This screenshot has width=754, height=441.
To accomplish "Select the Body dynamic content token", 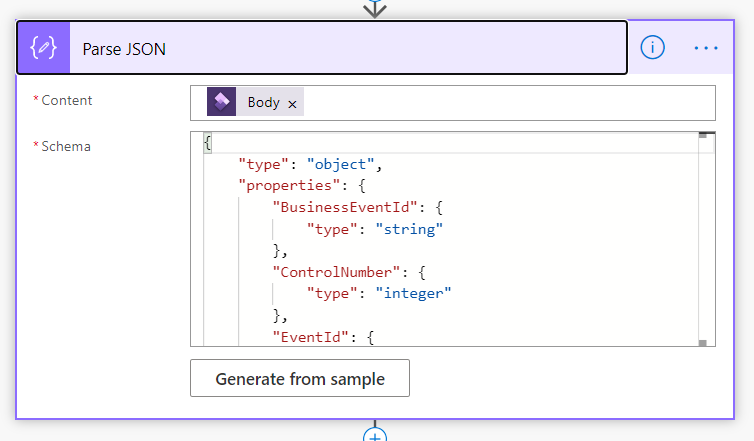I will pos(255,101).
